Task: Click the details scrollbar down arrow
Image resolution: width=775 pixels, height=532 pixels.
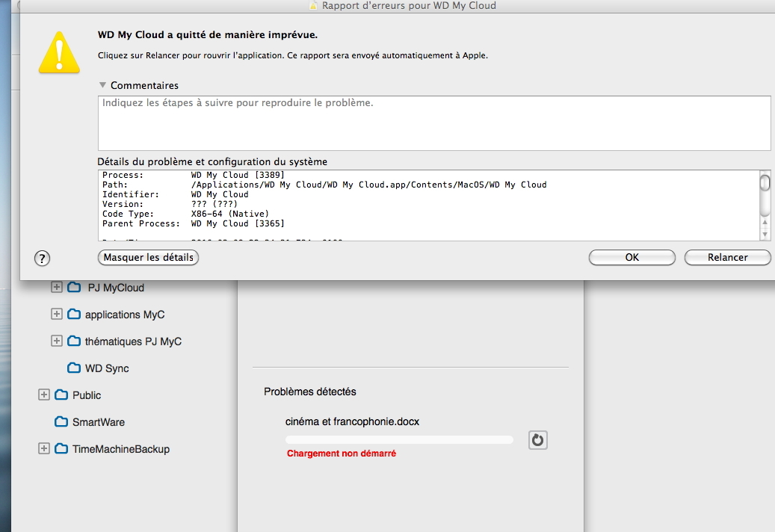Action: point(765,235)
